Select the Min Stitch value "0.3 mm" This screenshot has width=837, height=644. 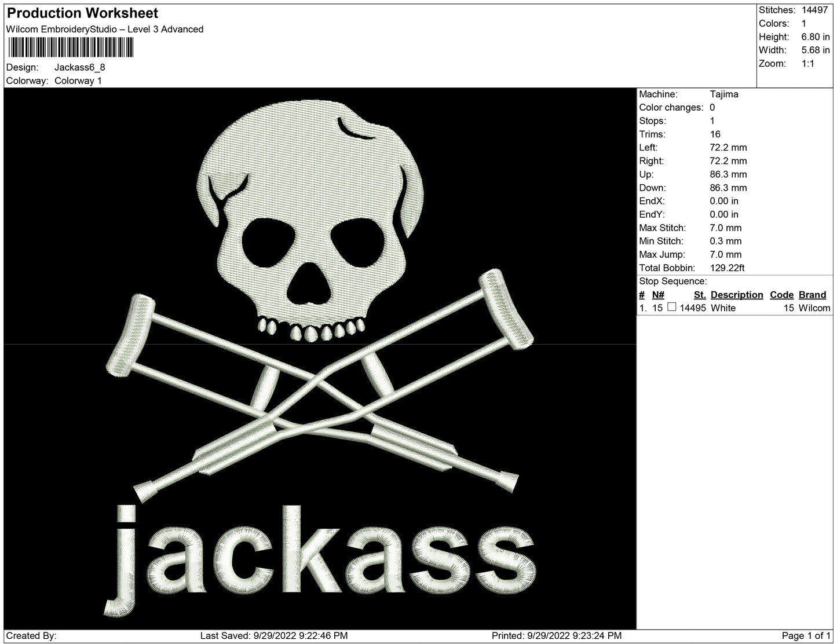coord(726,241)
